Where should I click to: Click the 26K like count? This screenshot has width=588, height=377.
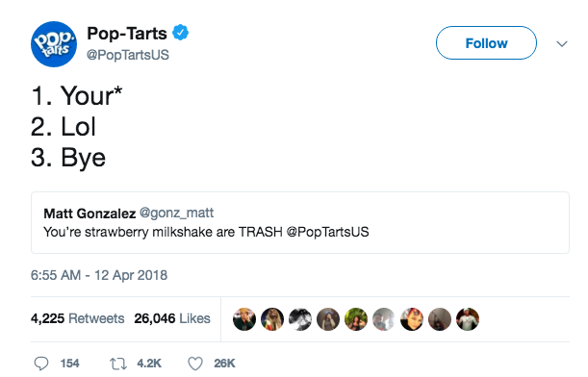point(224,364)
